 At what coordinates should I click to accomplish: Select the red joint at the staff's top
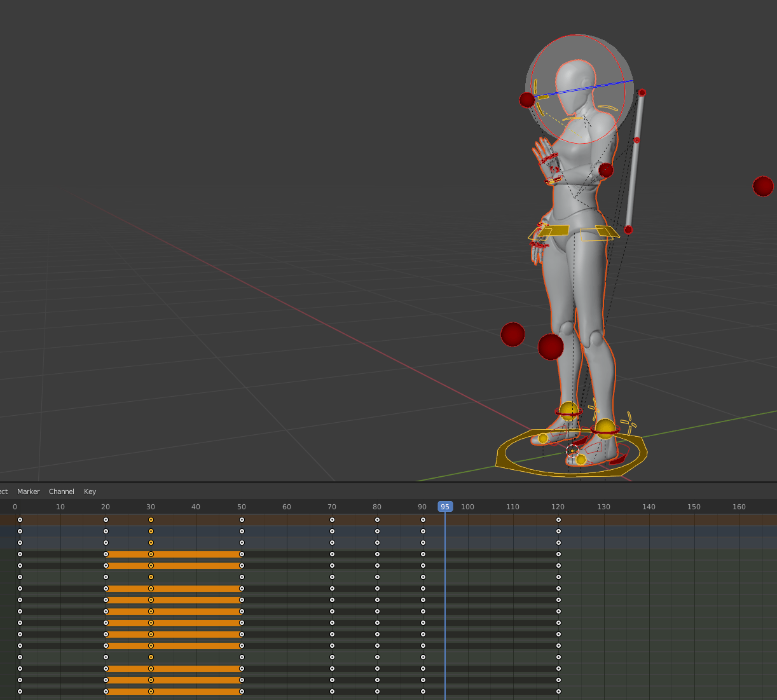pyautogui.click(x=642, y=93)
